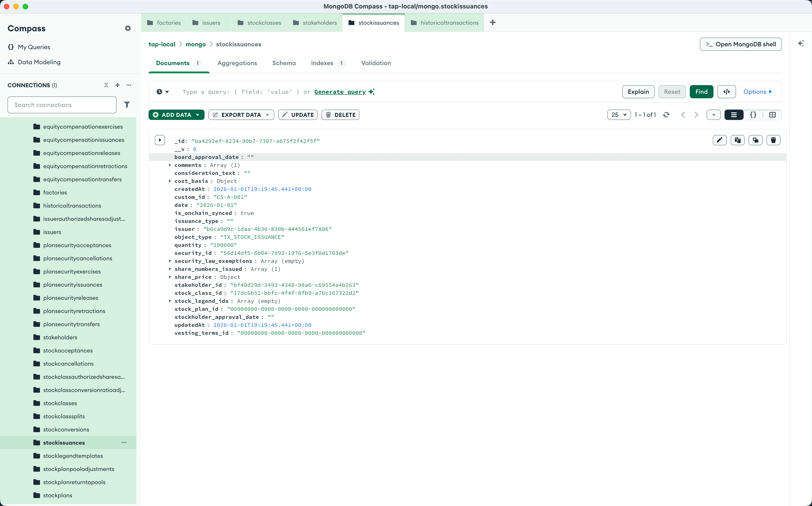
Task: Open the documents per page dropdown
Action: pos(619,115)
